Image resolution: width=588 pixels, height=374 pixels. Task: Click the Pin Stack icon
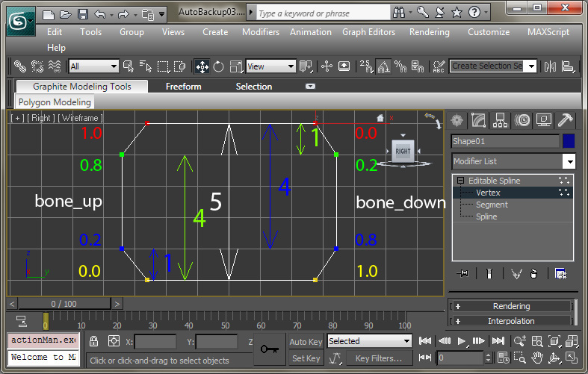(x=463, y=274)
